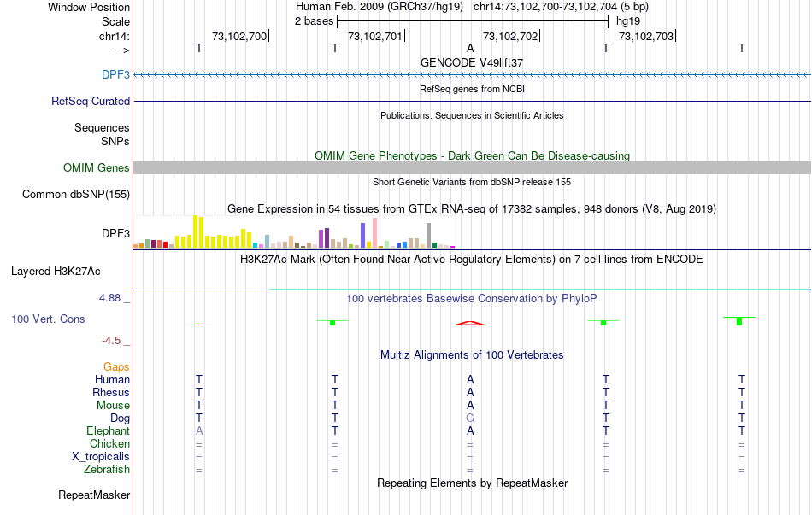Click the 100 Vert. Cons label
This screenshot has height=515, width=812.
click(48, 319)
